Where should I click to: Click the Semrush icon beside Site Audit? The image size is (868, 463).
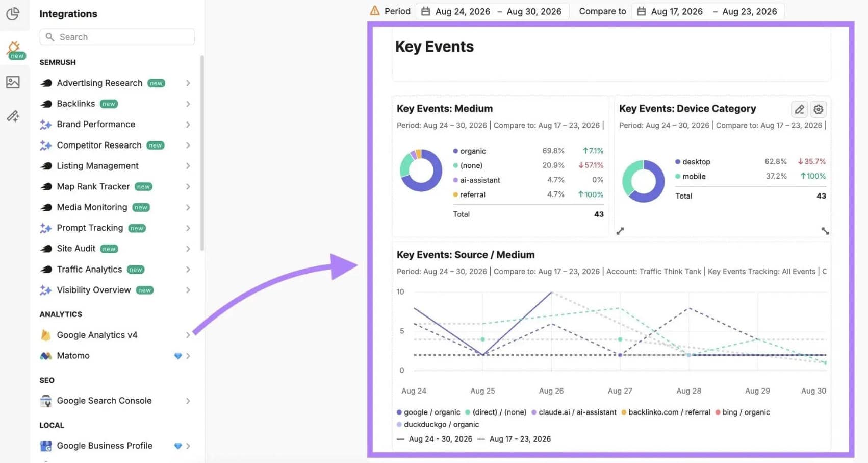tap(46, 249)
